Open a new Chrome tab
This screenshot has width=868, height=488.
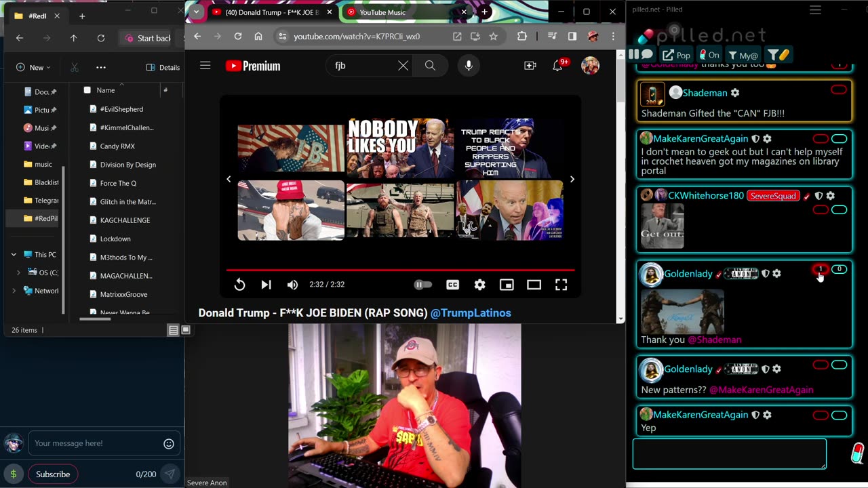coord(484,12)
